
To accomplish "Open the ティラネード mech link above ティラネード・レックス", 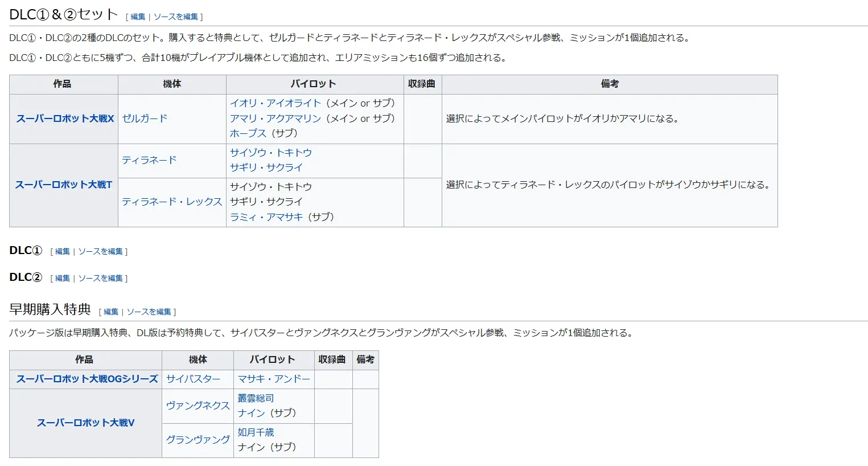I will pyautogui.click(x=149, y=160).
